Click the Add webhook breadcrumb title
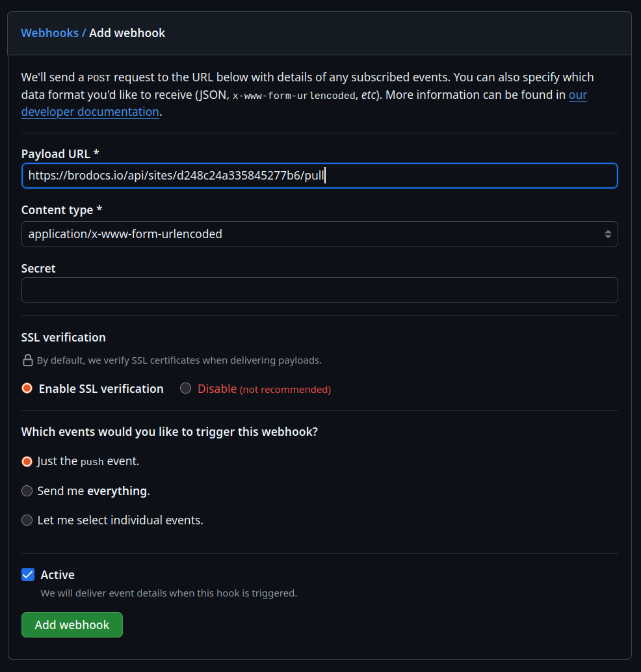641x672 pixels. 127,33
